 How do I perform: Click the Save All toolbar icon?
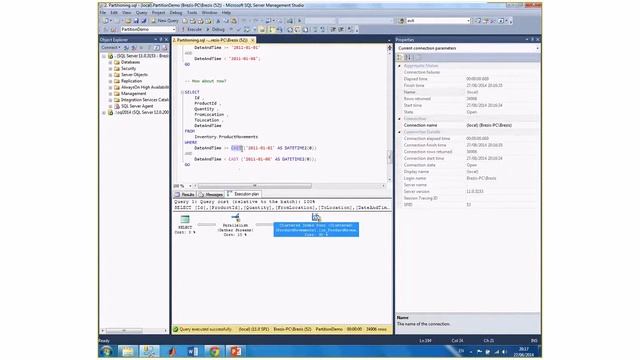pyautogui.click(x=143, y=20)
